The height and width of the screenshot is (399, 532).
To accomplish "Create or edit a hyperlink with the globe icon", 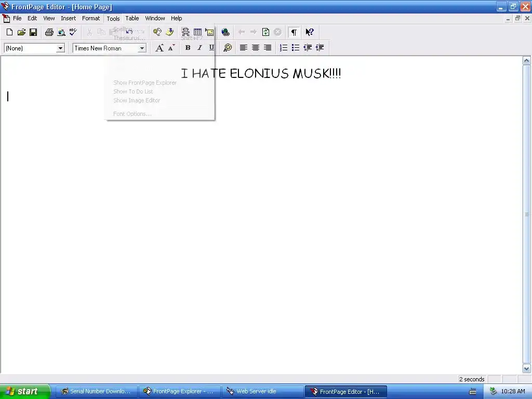I will click(225, 32).
